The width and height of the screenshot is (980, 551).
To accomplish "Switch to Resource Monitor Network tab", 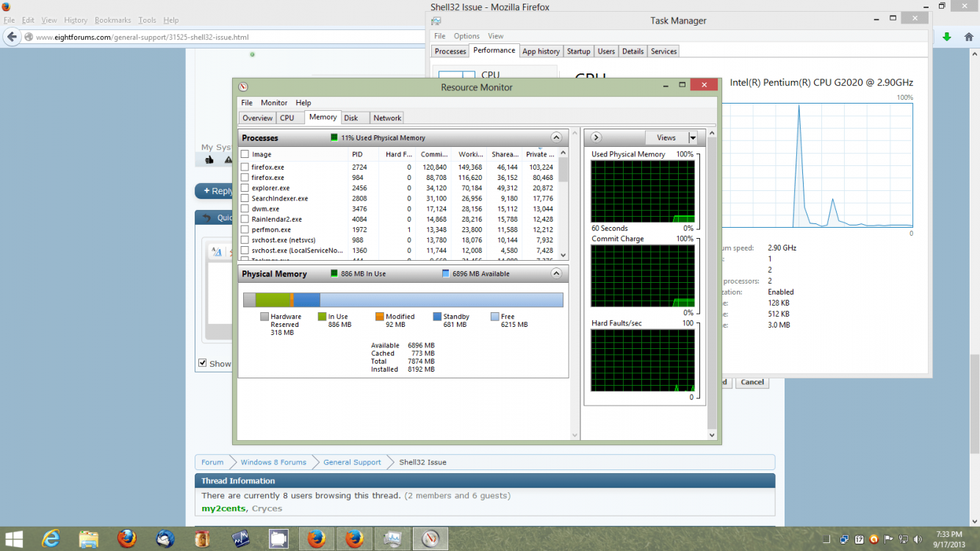I will tap(387, 118).
